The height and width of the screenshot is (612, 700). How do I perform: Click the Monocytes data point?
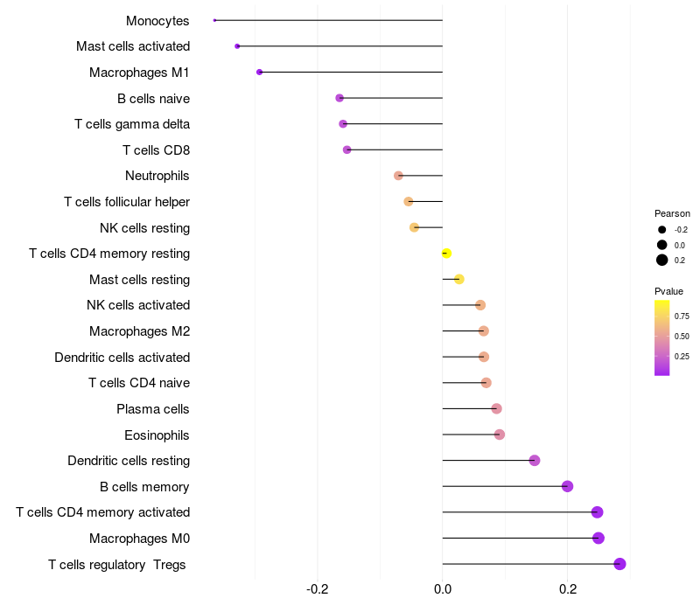(x=214, y=20)
